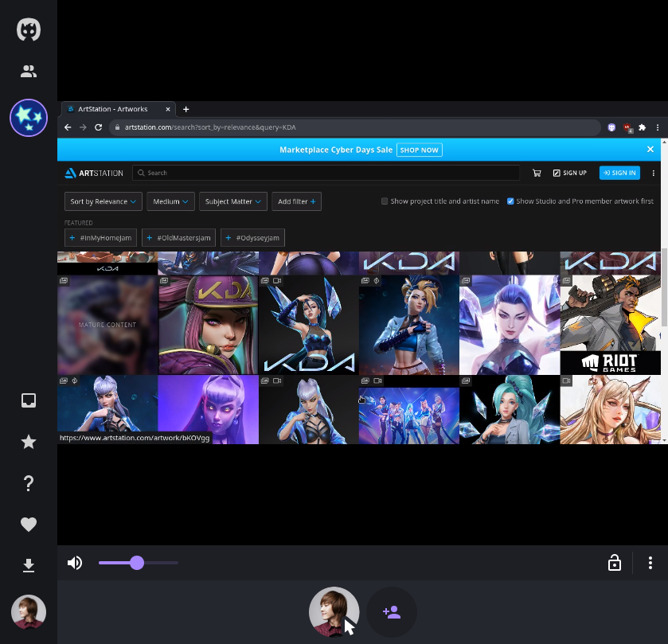Image resolution: width=668 pixels, height=644 pixels.
Task: Add the #OldMastersJam featured tag
Action: point(178,238)
